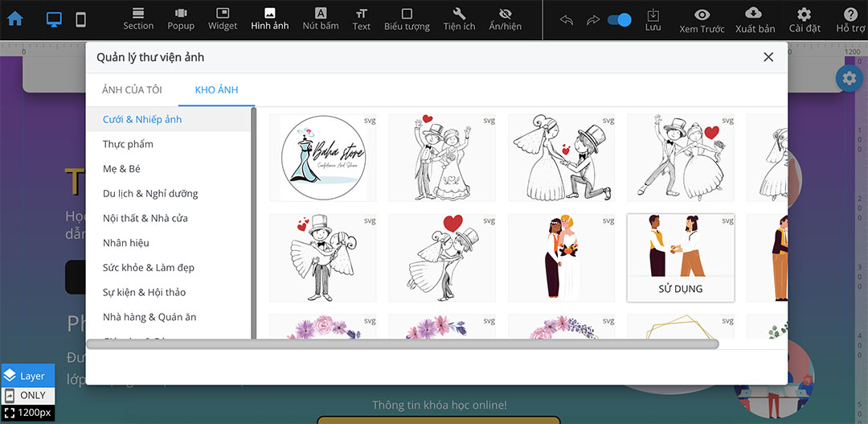Select the Thực phẩm category
The height and width of the screenshot is (424, 868).
tap(128, 144)
